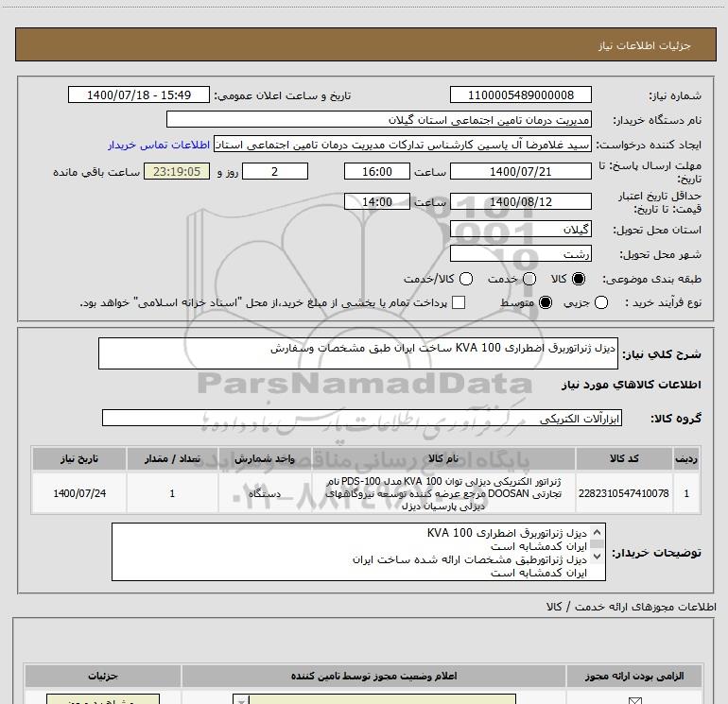
Task: Choose متوسط purchase process option
Action: [546, 302]
